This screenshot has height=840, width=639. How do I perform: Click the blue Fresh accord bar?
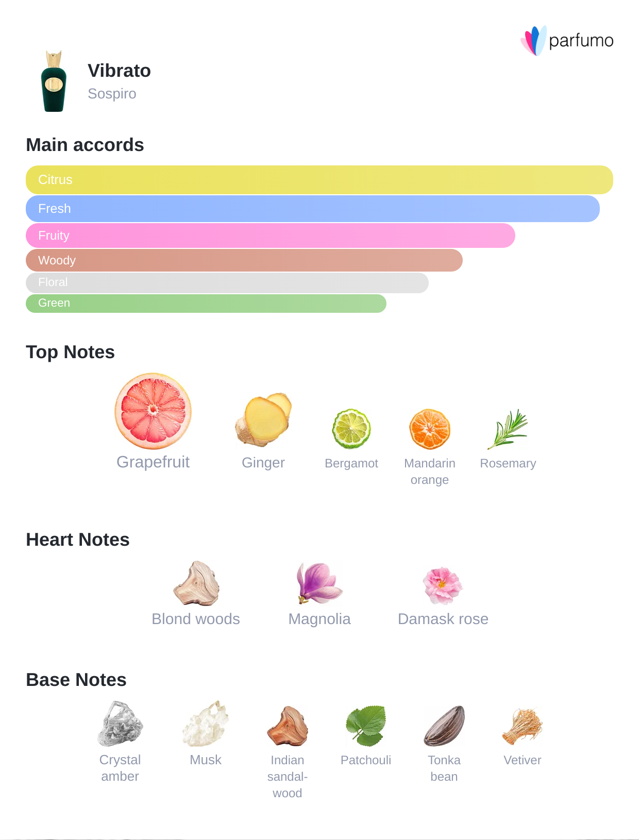pos(313,209)
